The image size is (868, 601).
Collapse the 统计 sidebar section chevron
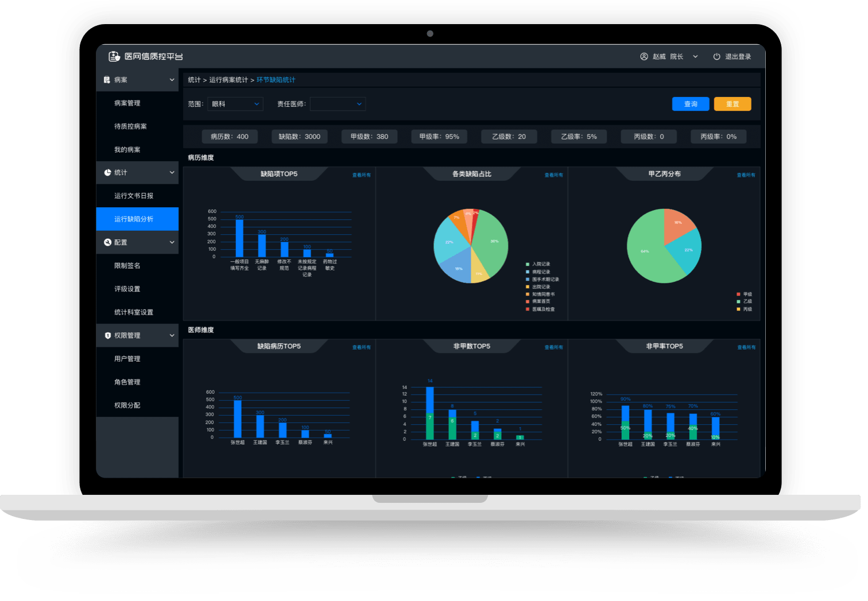[172, 172]
